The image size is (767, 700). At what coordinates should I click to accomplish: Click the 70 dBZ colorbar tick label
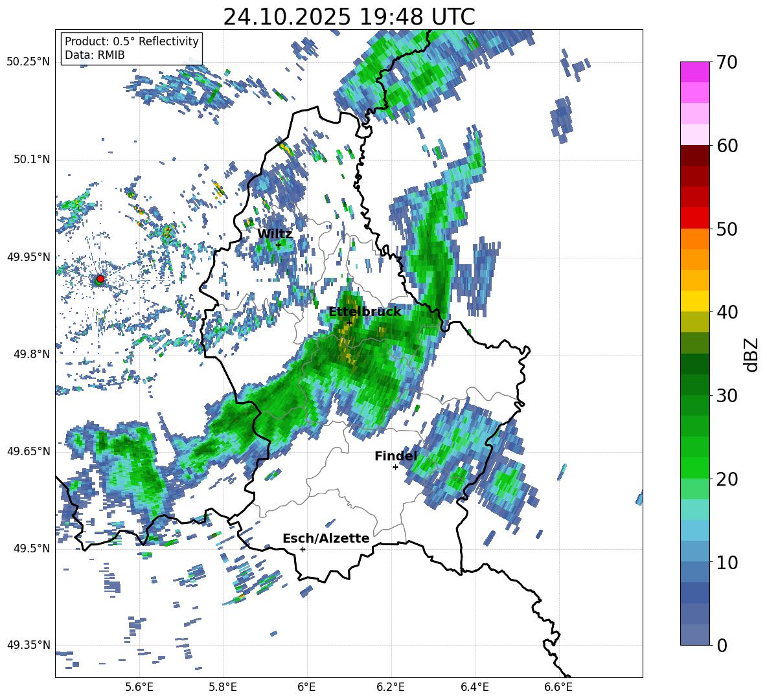click(727, 62)
